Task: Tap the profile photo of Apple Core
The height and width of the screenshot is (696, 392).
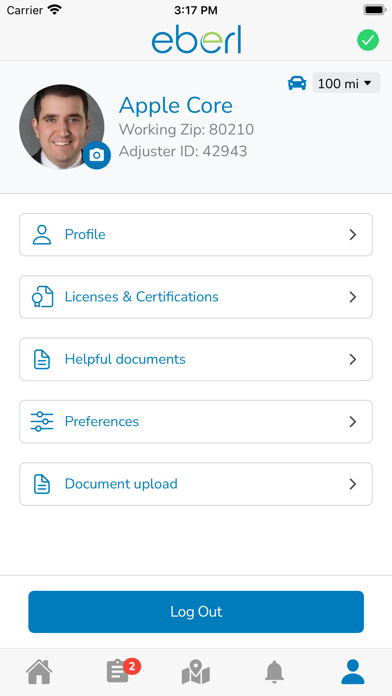Action: [62, 127]
